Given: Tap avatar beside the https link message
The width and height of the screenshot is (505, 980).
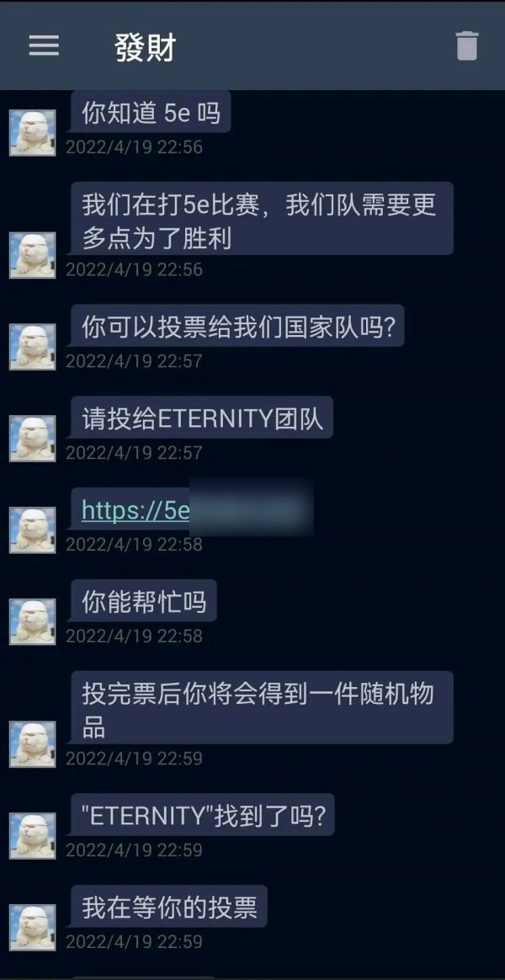Looking at the screenshot, I should (x=33, y=530).
